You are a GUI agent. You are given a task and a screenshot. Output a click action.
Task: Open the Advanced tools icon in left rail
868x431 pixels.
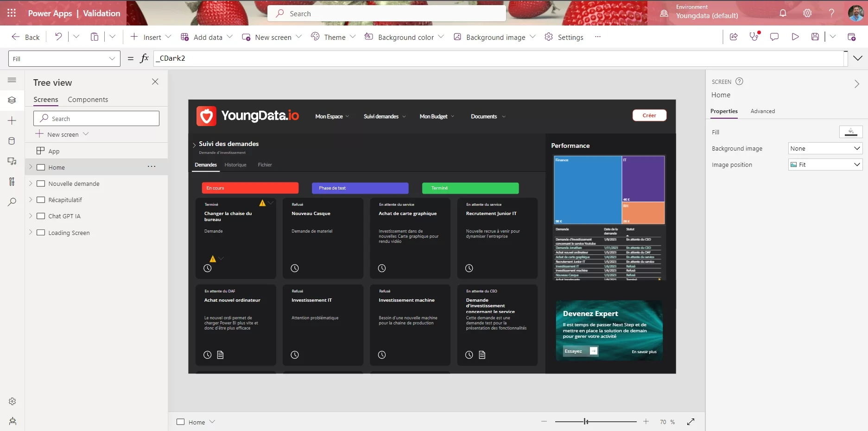(x=12, y=182)
